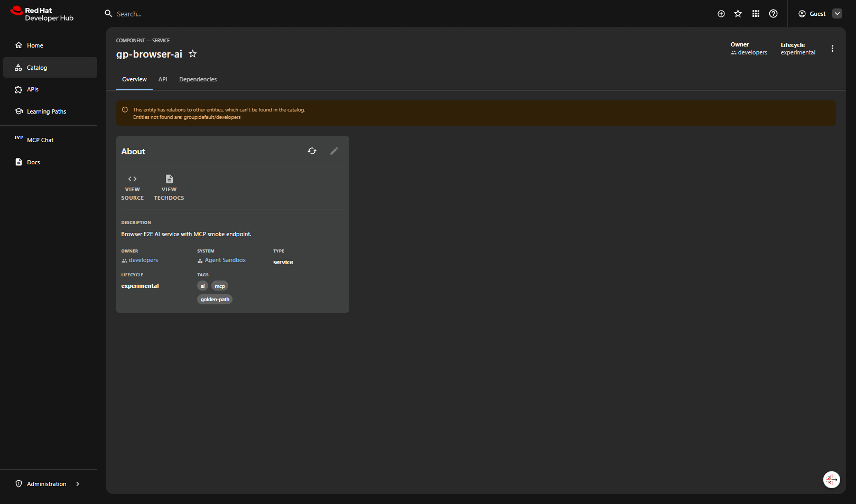Click the 'About' card heading
This screenshot has height=504, width=856.
(x=133, y=152)
